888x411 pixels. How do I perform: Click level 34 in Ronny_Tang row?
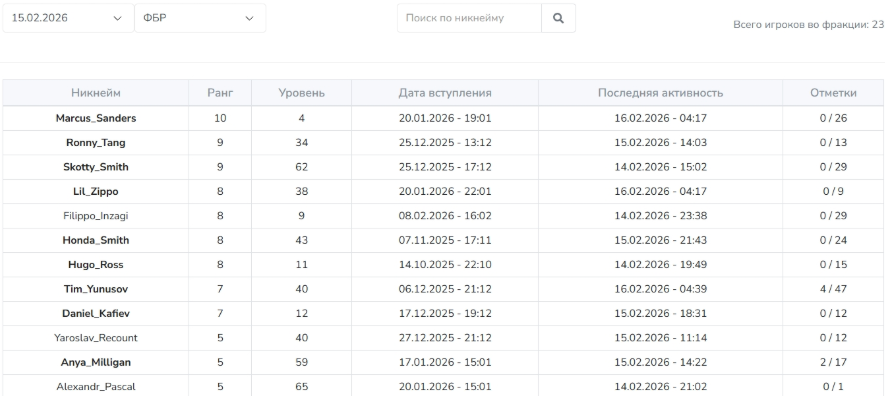301,143
